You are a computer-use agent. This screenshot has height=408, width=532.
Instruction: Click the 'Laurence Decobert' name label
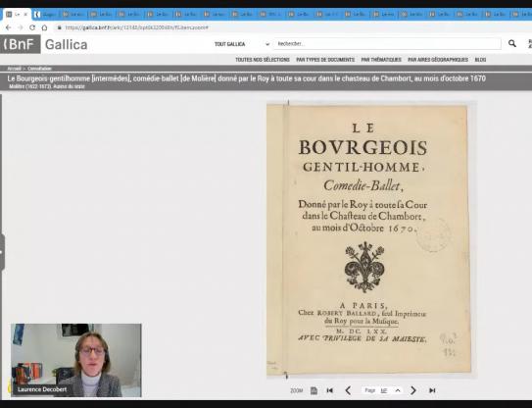click(42, 389)
